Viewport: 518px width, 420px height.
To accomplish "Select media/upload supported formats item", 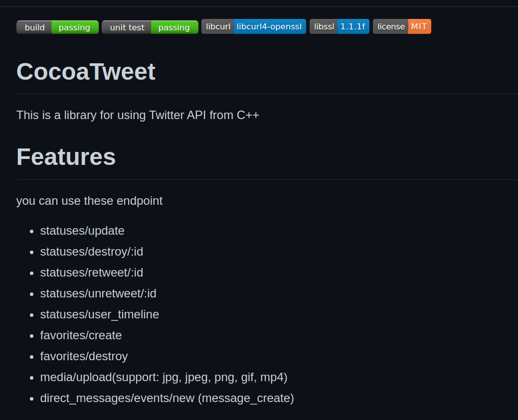I will 164,377.
